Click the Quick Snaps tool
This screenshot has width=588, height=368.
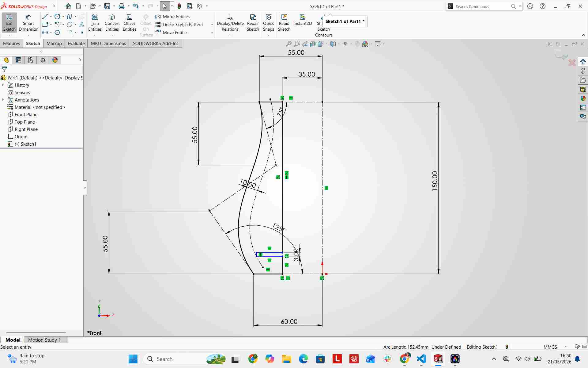pyautogui.click(x=269, y=23)
